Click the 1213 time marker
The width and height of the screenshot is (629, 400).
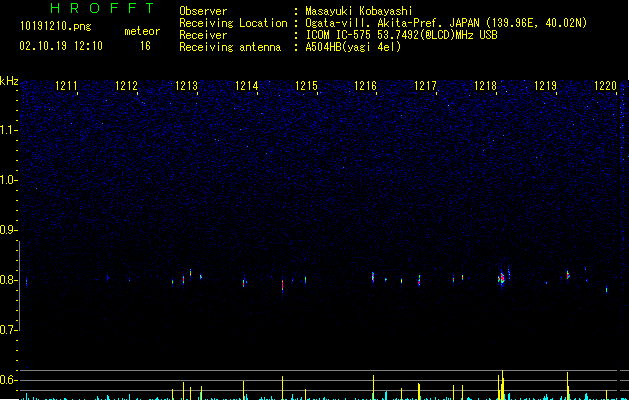[x=186, y=86]
